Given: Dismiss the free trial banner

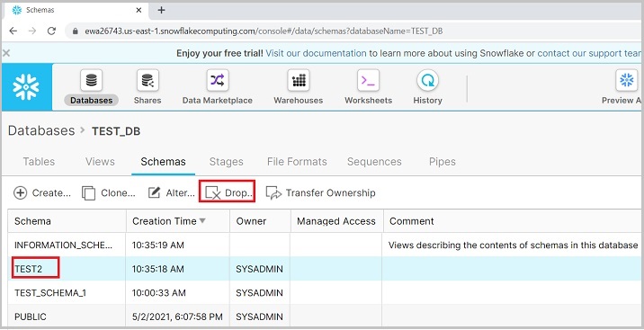Looking at the screenshot, I should (6, 53).
